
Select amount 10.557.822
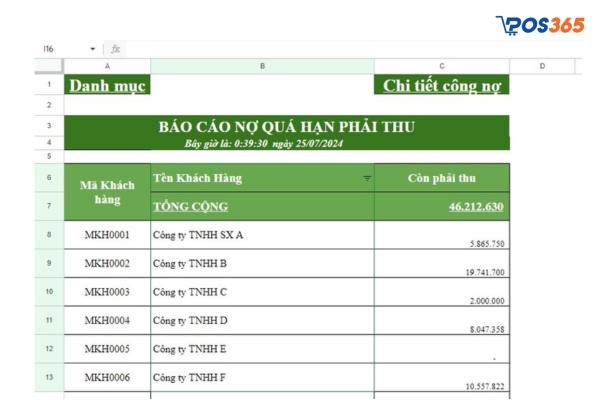pyautogui.click(x=442, y=377)
